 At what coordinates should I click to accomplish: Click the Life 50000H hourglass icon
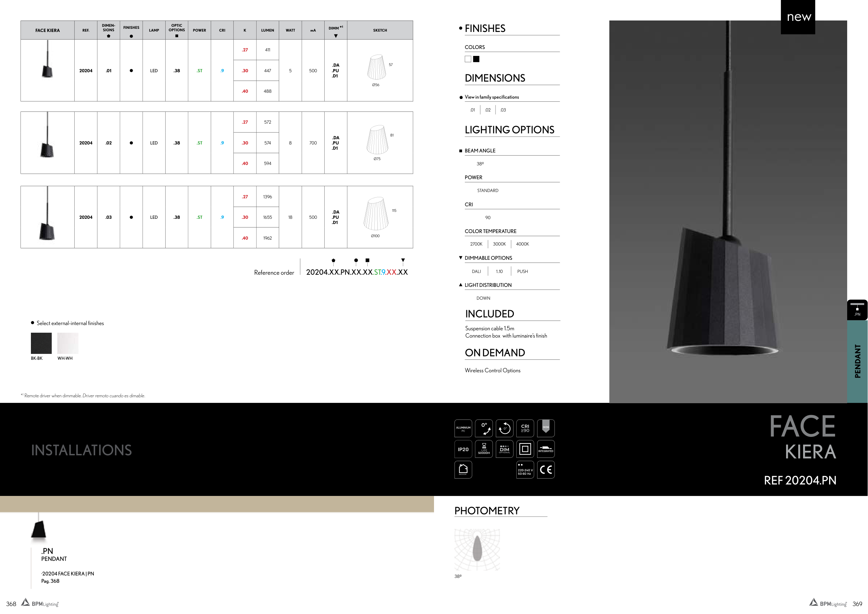coord(484,449)
